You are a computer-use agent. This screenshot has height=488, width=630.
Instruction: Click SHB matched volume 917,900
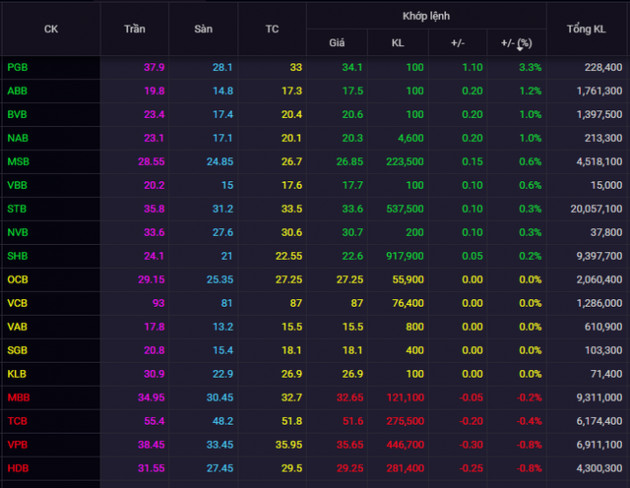coord(405,256)
